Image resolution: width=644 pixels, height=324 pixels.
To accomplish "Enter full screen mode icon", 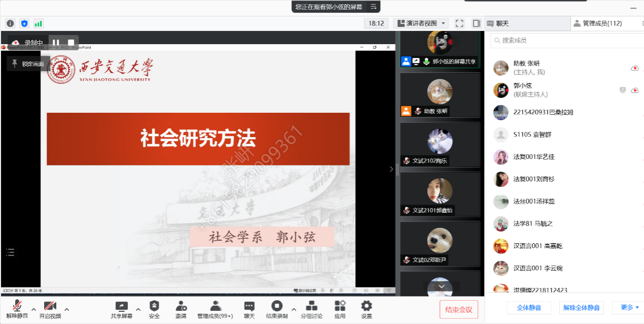I will click(x=459, y=23).
